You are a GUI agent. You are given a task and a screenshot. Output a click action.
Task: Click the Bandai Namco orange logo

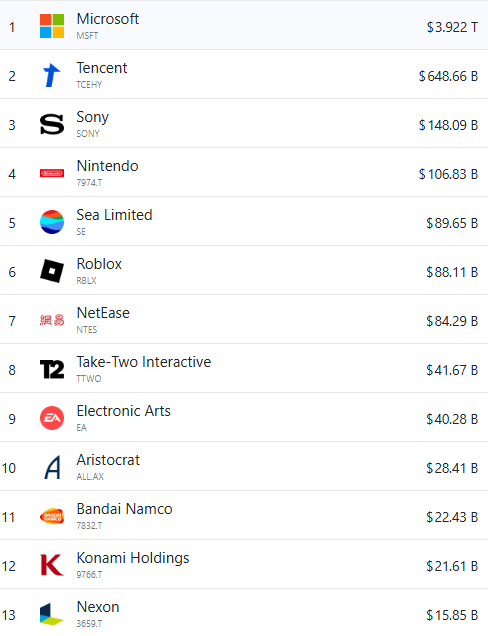[52, 516]
